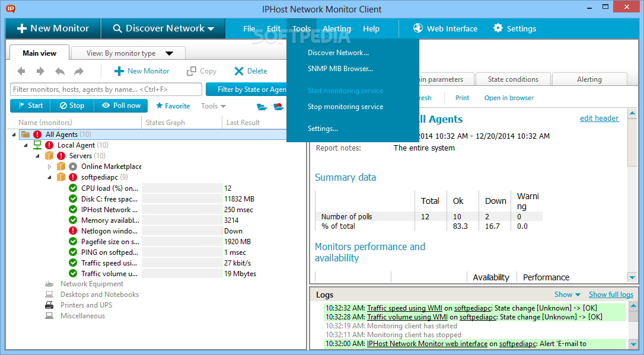Click the New Monitor button in top bar
This screenshot has width=644, height=355.
tap(53, 28)
